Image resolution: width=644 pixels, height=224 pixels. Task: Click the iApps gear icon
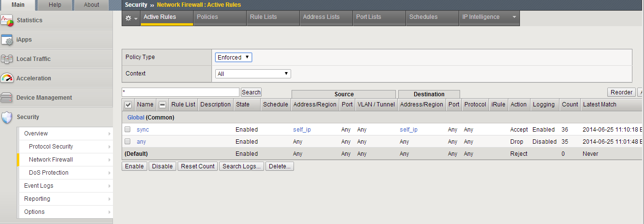click(x=7, y=40)
